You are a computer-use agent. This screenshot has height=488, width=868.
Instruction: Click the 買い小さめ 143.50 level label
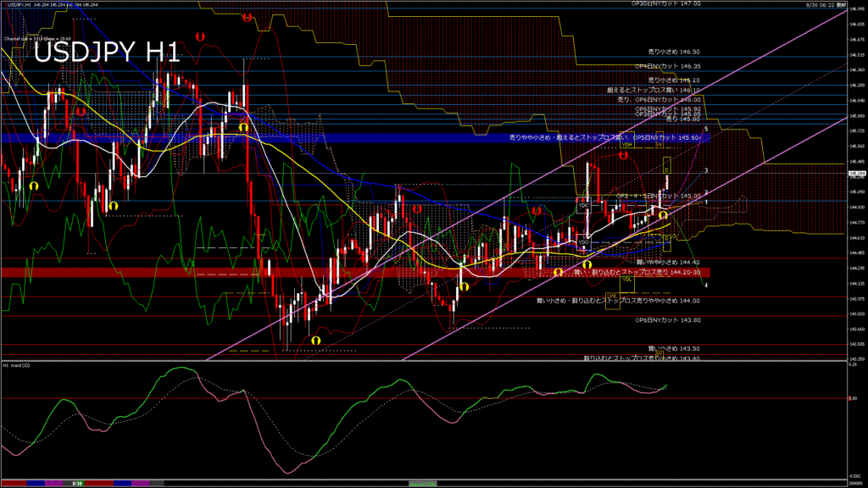(674, 348)
